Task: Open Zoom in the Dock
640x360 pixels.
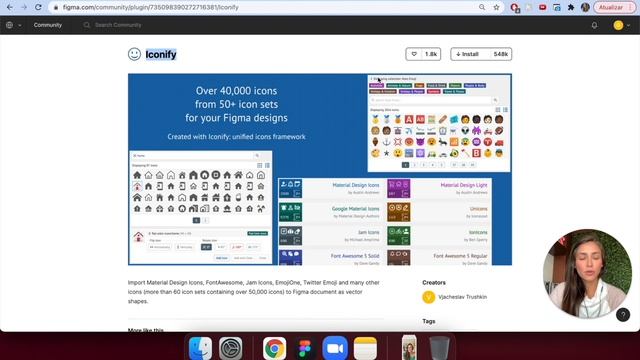Action: pyautogui.click(x=335, y=348)
